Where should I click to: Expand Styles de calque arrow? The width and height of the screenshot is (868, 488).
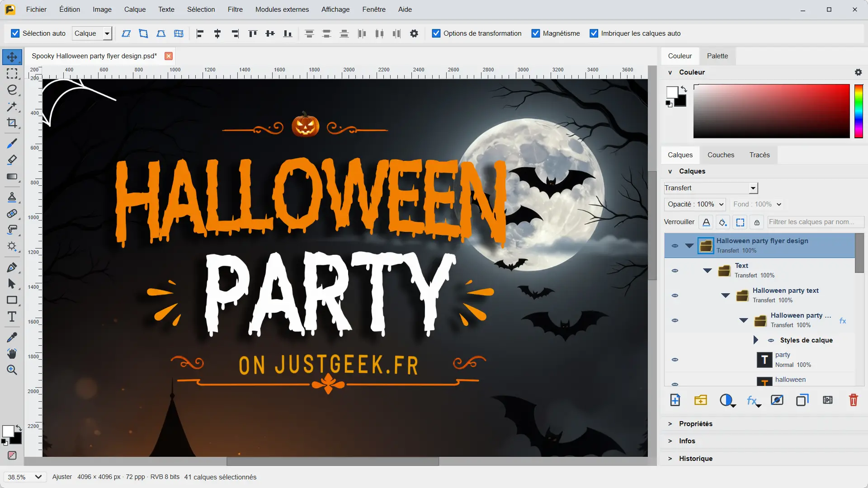(x=756, y=340)
